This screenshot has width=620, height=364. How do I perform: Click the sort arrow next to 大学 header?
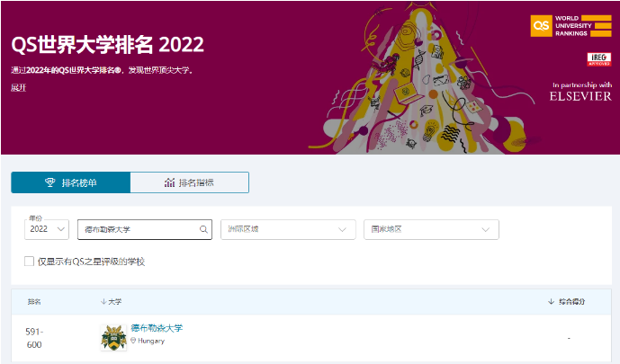coord(103,302)
